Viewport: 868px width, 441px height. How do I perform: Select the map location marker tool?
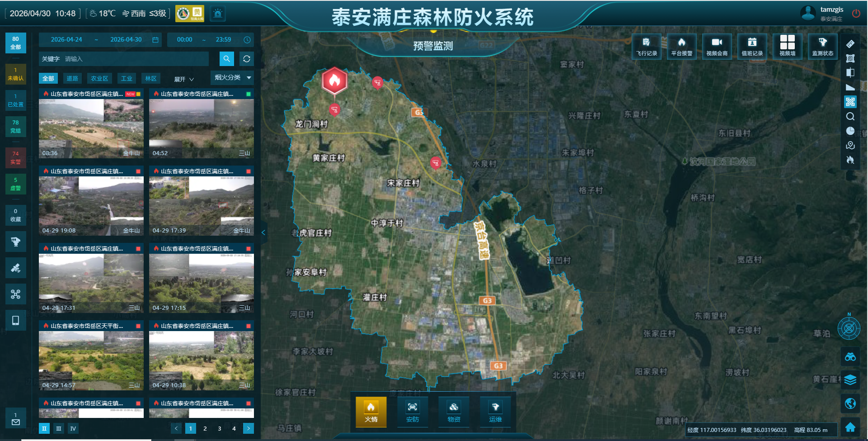tap(850, 145)
